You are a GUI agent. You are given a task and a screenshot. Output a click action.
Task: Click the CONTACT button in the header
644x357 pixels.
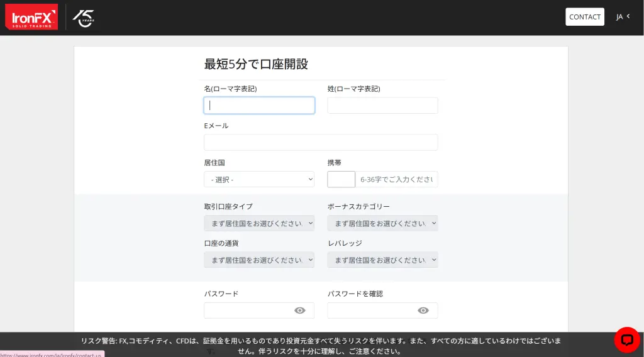point(584,17)
